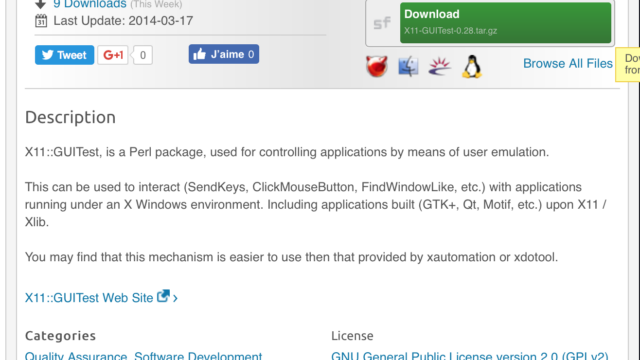
Task: Click the download arrow icon beside 9 Downloads
Action: (40, 4)
